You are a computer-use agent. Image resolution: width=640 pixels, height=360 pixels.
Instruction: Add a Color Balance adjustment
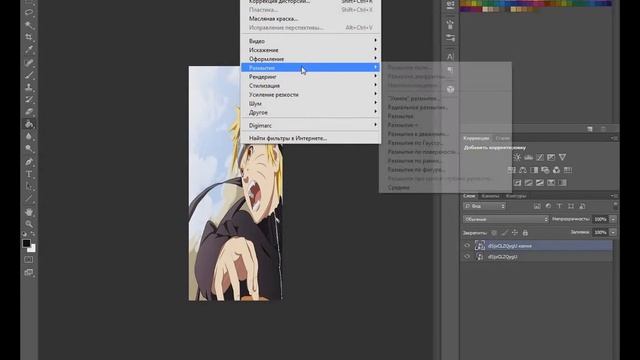[x=523, y=170]
